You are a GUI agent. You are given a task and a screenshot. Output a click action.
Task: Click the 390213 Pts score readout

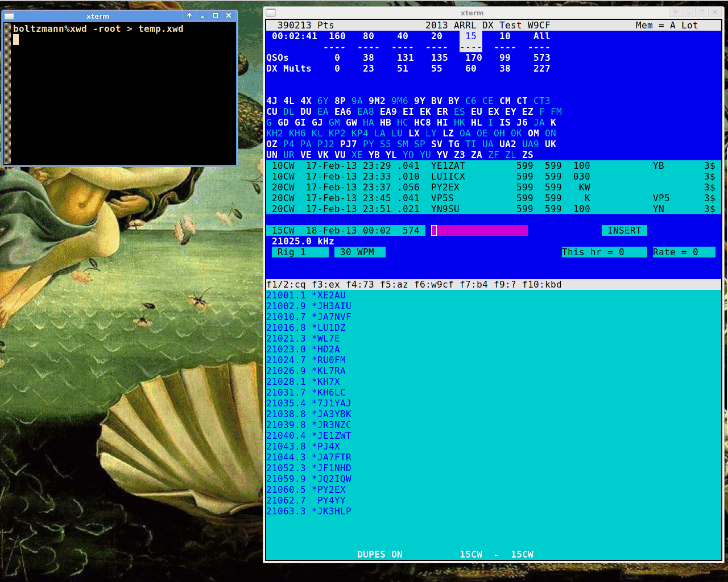pos(306,26)
